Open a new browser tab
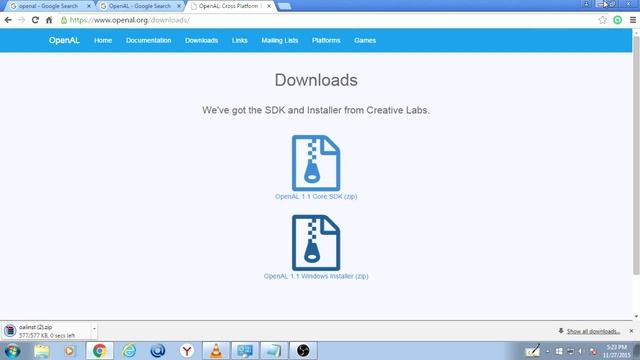Image resolution: width=640 pixels, height=360 pixels. point(284,6)
